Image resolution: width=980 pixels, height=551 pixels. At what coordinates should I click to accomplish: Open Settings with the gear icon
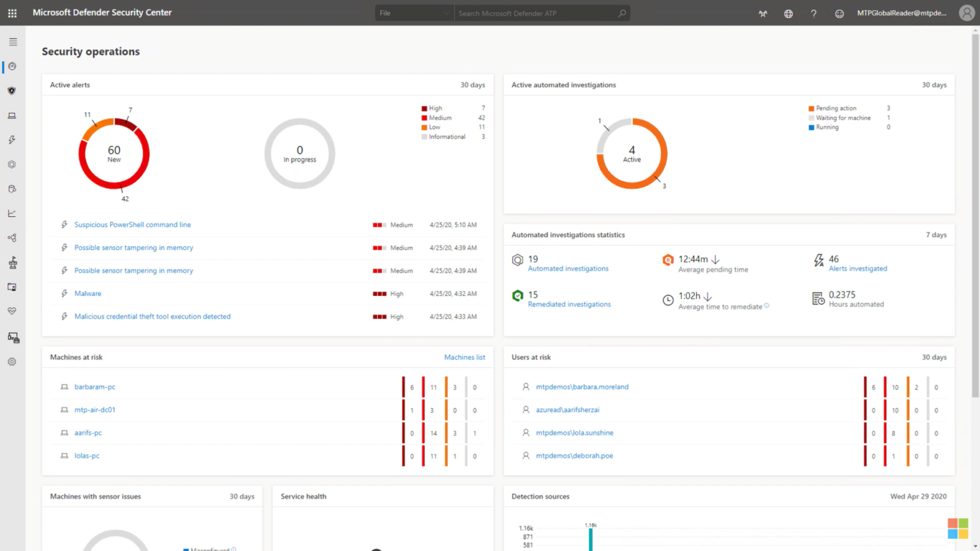[x=11, y=362]
